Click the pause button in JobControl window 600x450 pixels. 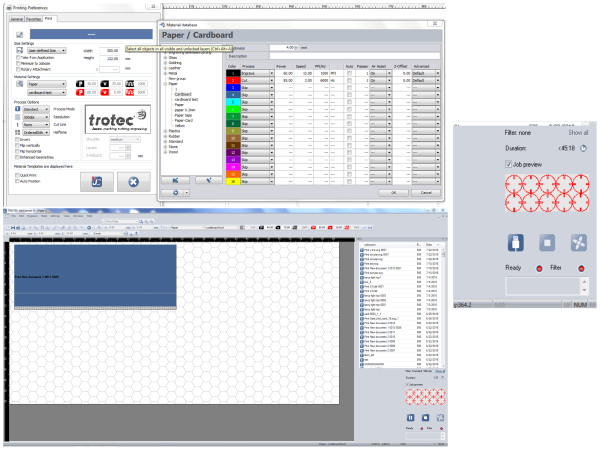tap(410, 417)
